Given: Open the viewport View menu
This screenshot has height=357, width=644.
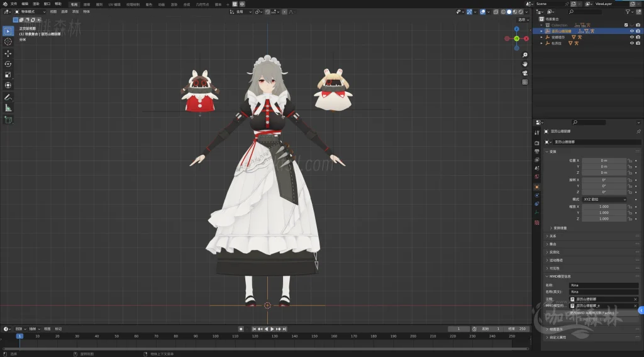Looking at the screenshot, I should click(53, 12).
